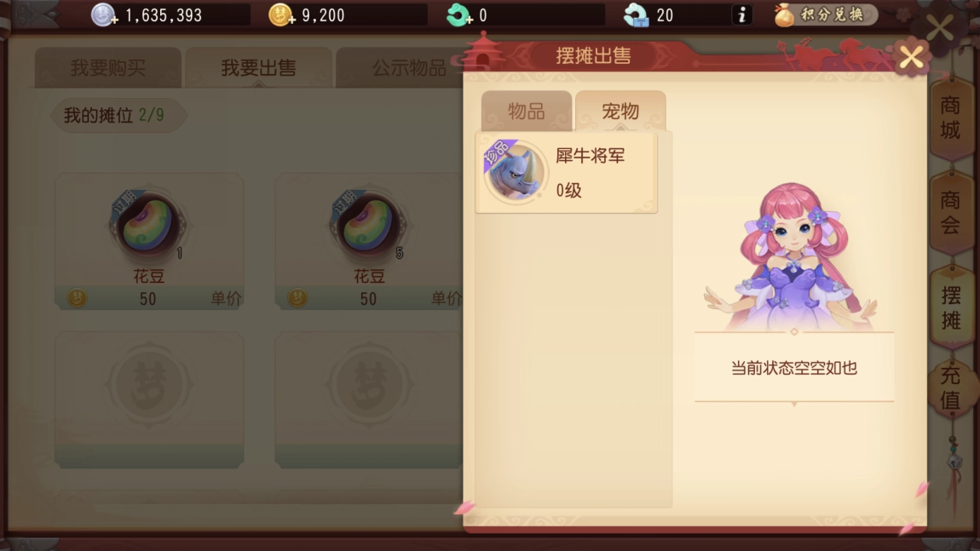Switch to the 宠物 pets tab
Screen dimensions: 980x551
(620, 112)
